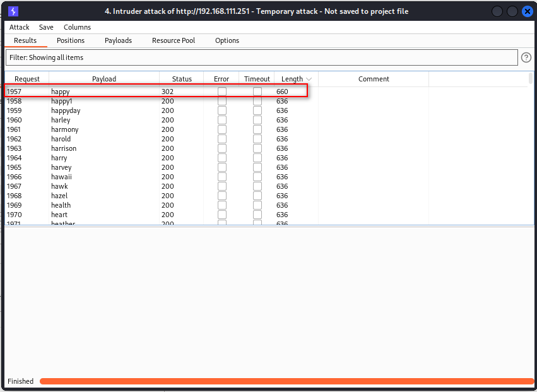
Task: Open the Columns menu
Action: pos(77,27)
